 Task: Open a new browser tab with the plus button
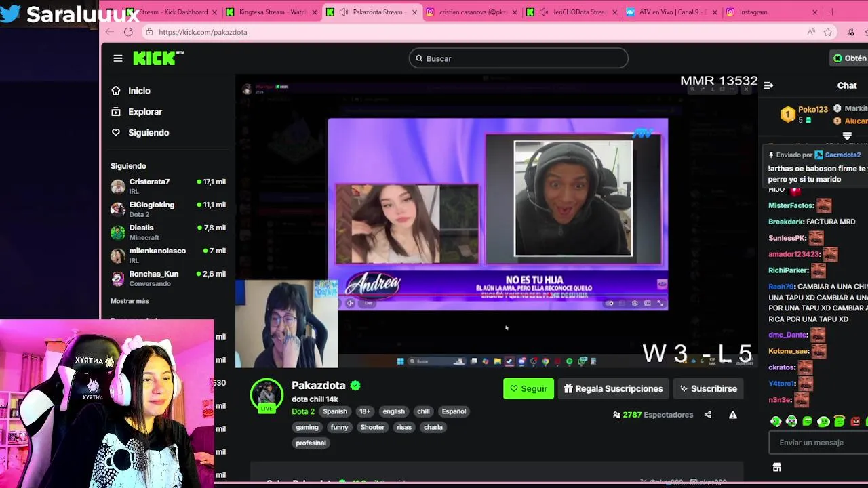(832, 12)
